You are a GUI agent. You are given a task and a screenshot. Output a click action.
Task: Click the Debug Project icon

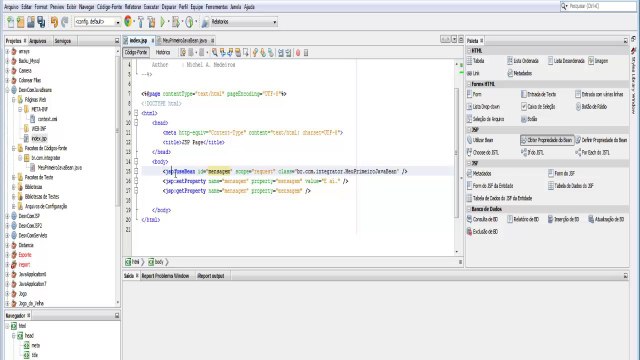(176, 22)
